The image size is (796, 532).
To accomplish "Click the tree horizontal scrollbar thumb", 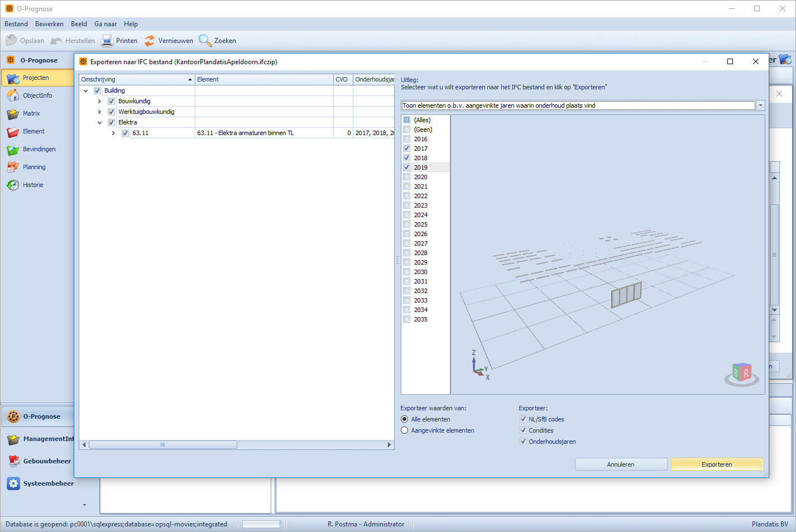I will click(x=162, y=445).
